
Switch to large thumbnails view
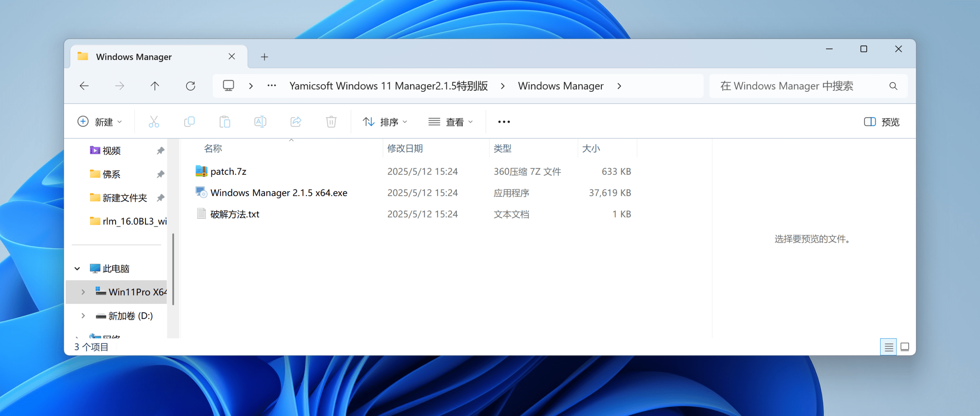click(x=905, y=347)
